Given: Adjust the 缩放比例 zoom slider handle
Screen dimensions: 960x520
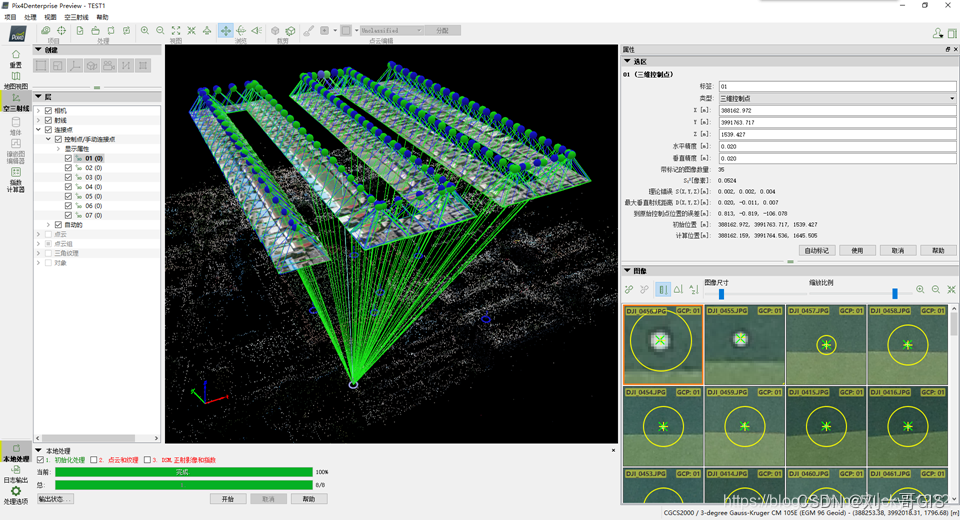Looking at the screenshot, I should pyautogui.click(x=894, y=293).
